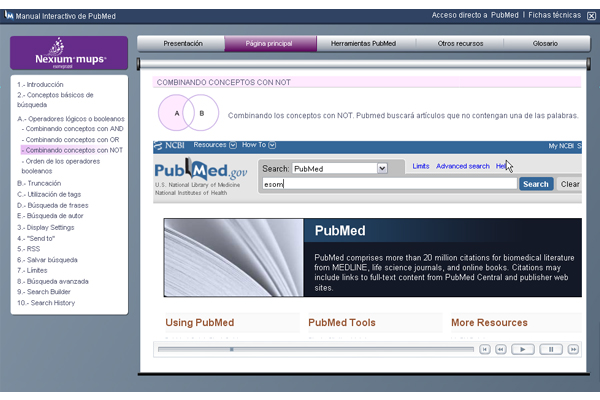The height and width of the screenshot is (400, 600).
Task: Click the play button in player bar
Action: 523,349
